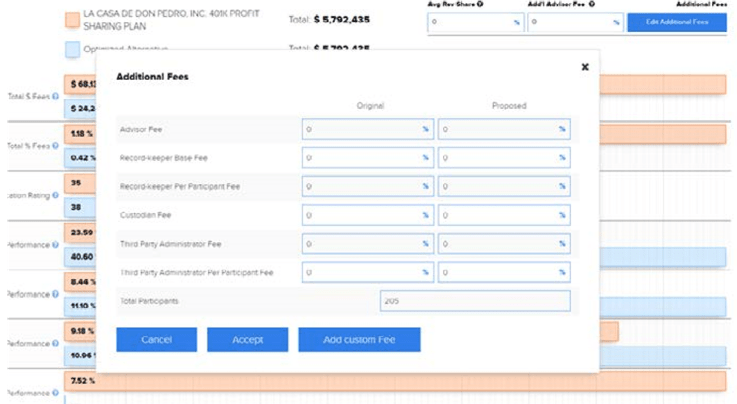Close the Additional Fees dialog with X
The image size is (737, 404).
[x=585, y=67]
